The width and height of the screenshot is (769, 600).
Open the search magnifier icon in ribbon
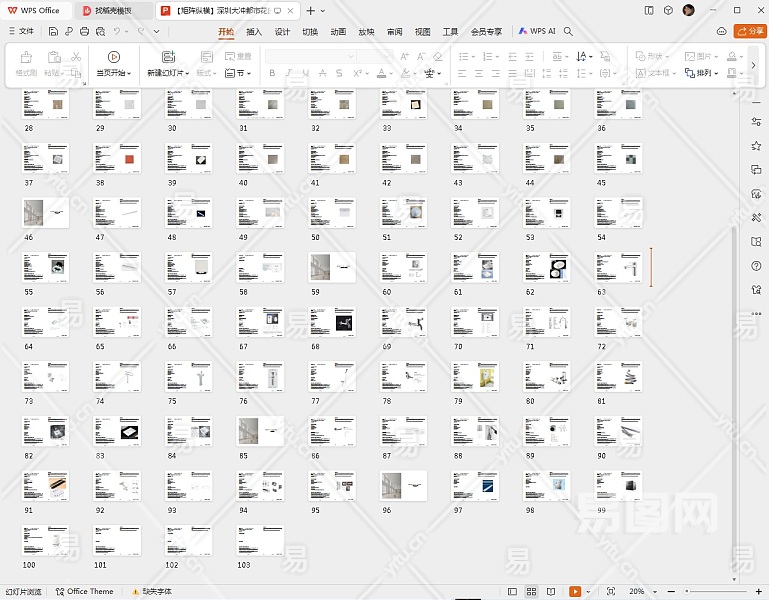(568, 31)
